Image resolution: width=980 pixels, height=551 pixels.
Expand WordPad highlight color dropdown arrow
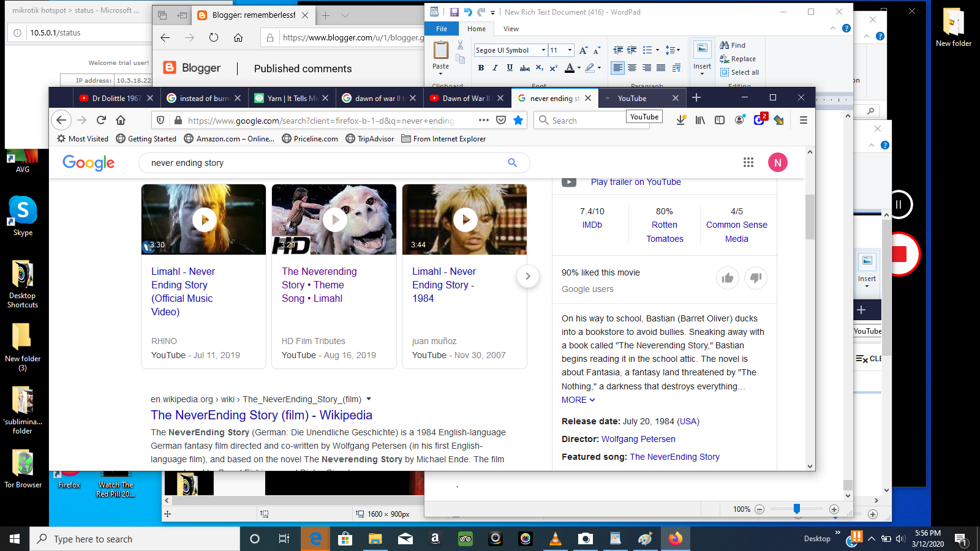pyautogui.click(x=599, y=68)
